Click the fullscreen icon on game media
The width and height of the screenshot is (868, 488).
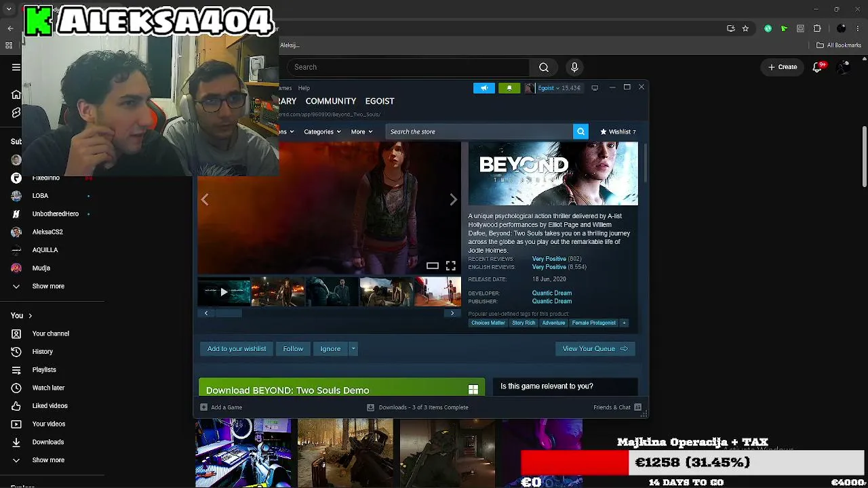point(451,266)
